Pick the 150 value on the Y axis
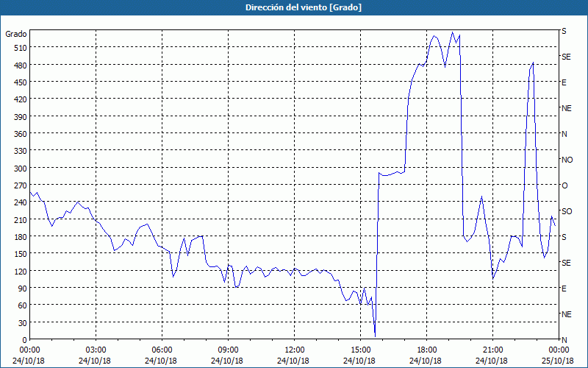Screen dimensions: 588x368 (21, 254)
